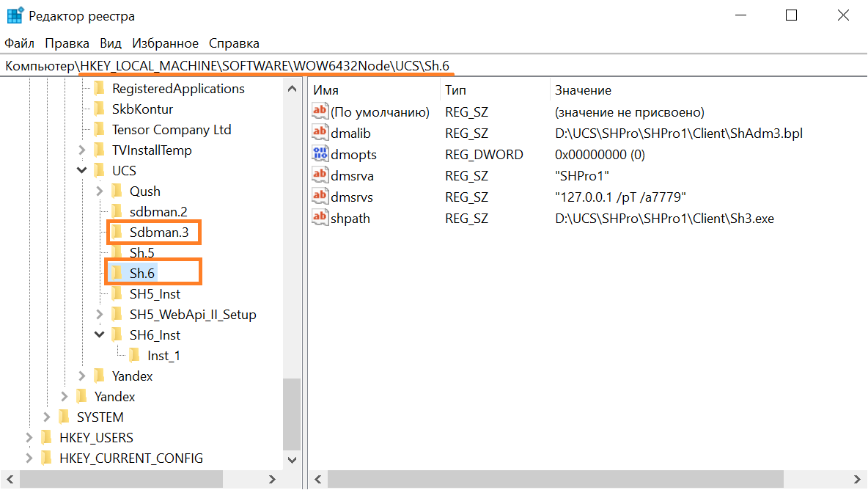Collapse the UCS registry key
The image size is (868, 490).
[x=82, y=171]
